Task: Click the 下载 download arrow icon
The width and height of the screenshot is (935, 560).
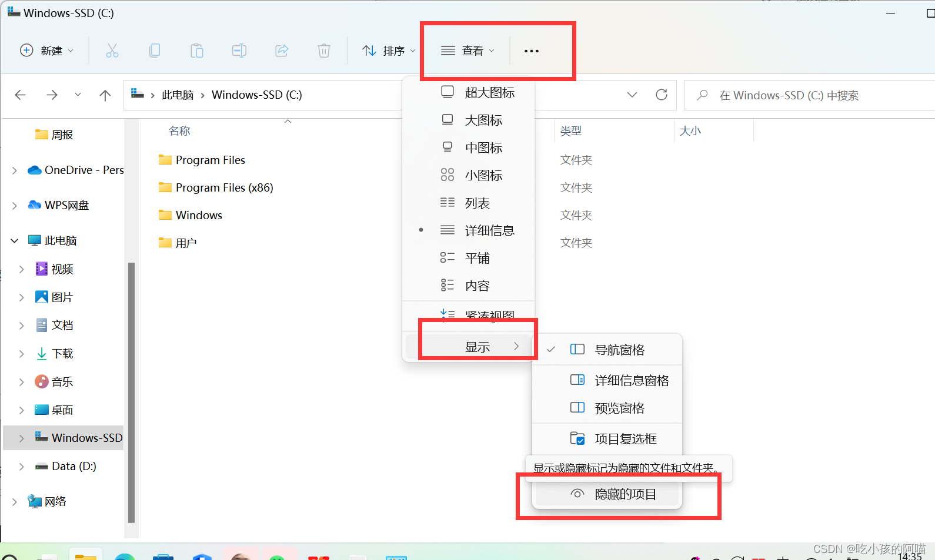Action: [42, 354]
